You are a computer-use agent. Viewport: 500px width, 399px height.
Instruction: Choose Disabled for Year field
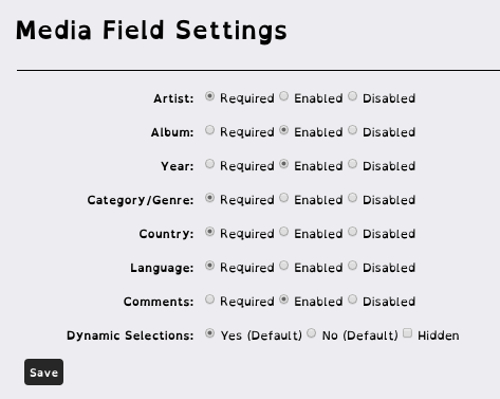(353, 164)
